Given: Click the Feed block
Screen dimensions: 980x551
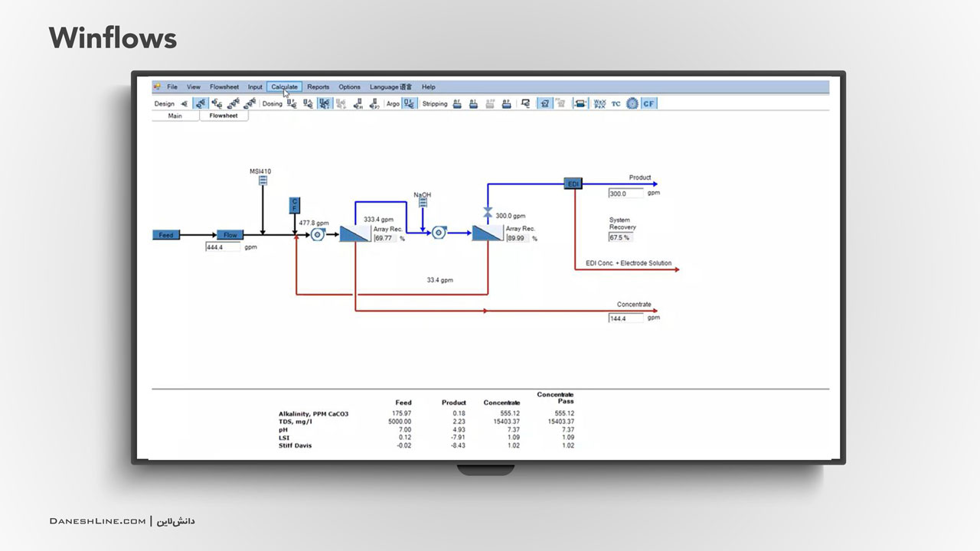Looking at the screenshot, I should 166,235.
